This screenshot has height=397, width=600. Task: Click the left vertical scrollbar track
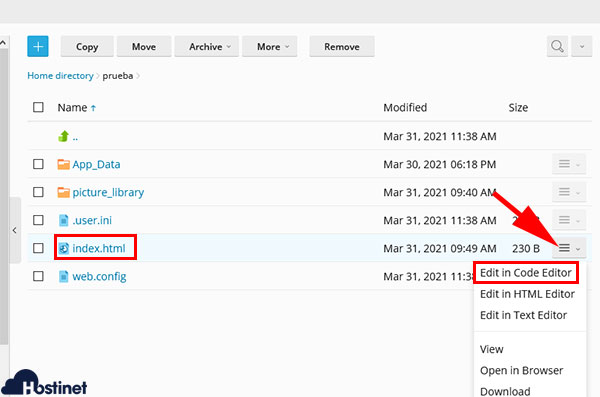click(4, 195)
